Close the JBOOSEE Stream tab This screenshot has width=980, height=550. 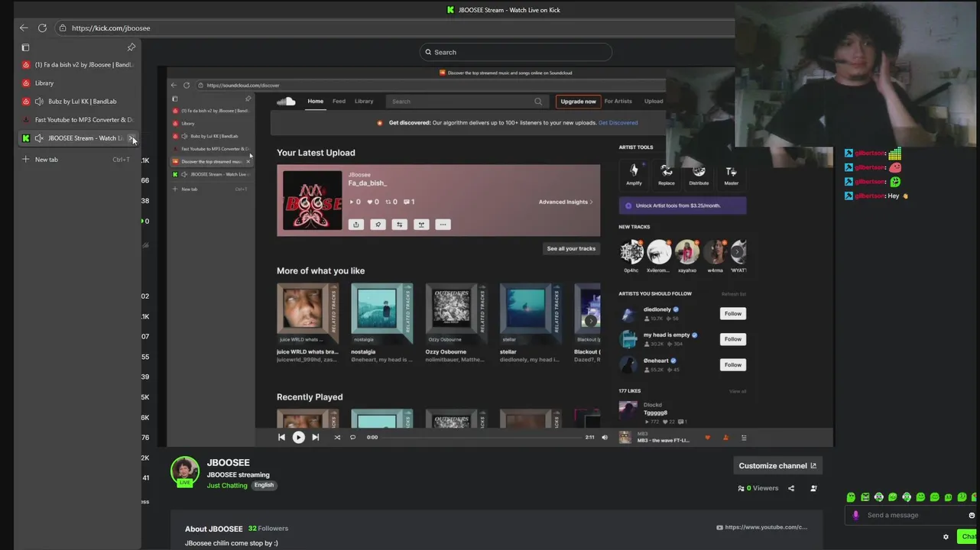(131, 138)
